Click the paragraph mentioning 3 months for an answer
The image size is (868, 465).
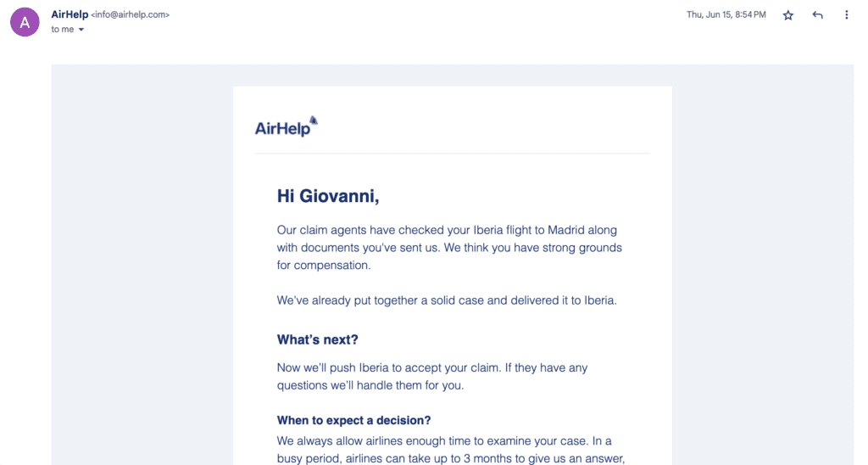pos(451,450)
